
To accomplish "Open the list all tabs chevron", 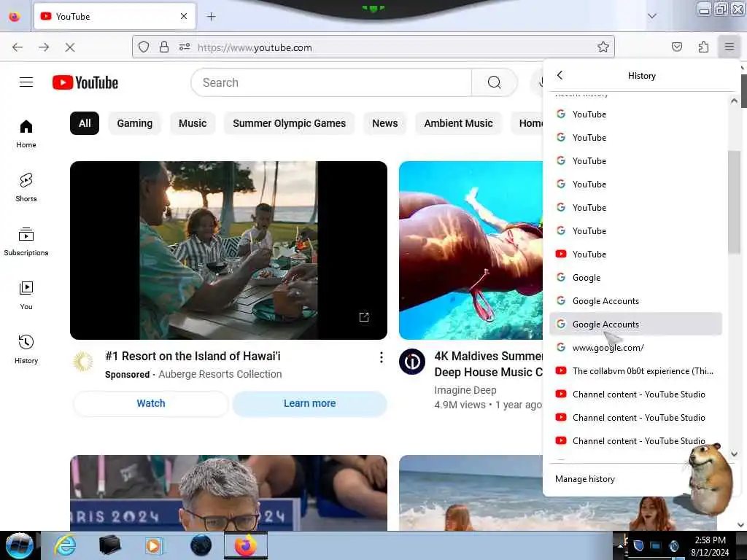I will (x=652, y=16).
